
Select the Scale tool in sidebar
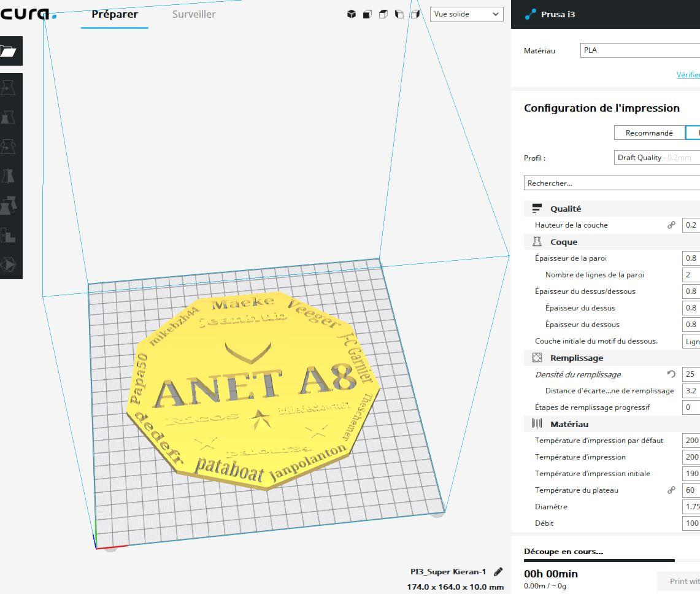tap(9, 117)
